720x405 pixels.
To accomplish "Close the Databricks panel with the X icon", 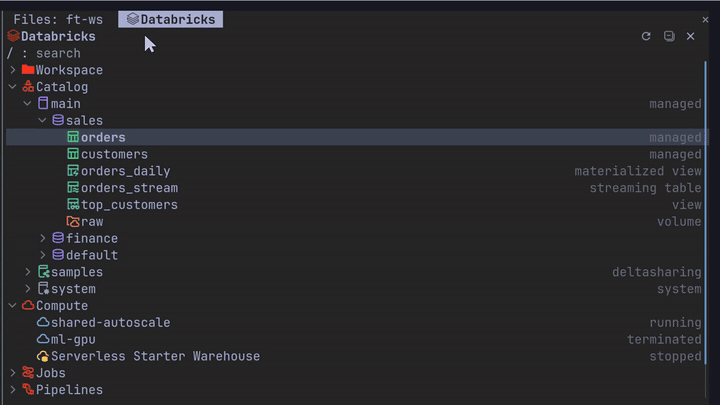I will pos(691,36).
